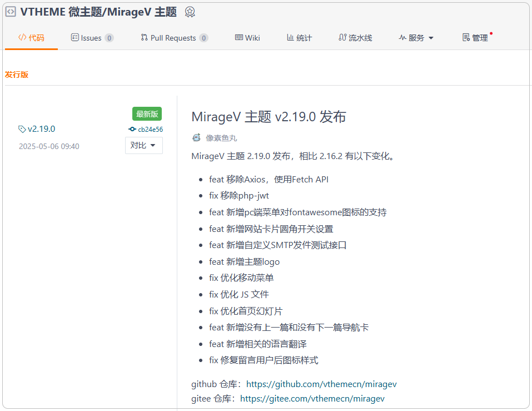532x411 pixels.
Task: Click the commit icon beside cb24e56
Action: pos(132,129)
